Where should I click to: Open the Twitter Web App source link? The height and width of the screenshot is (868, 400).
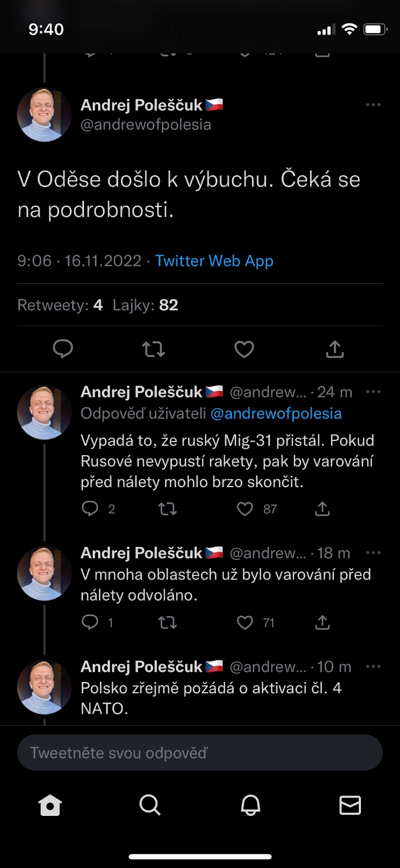coord(214,261)
